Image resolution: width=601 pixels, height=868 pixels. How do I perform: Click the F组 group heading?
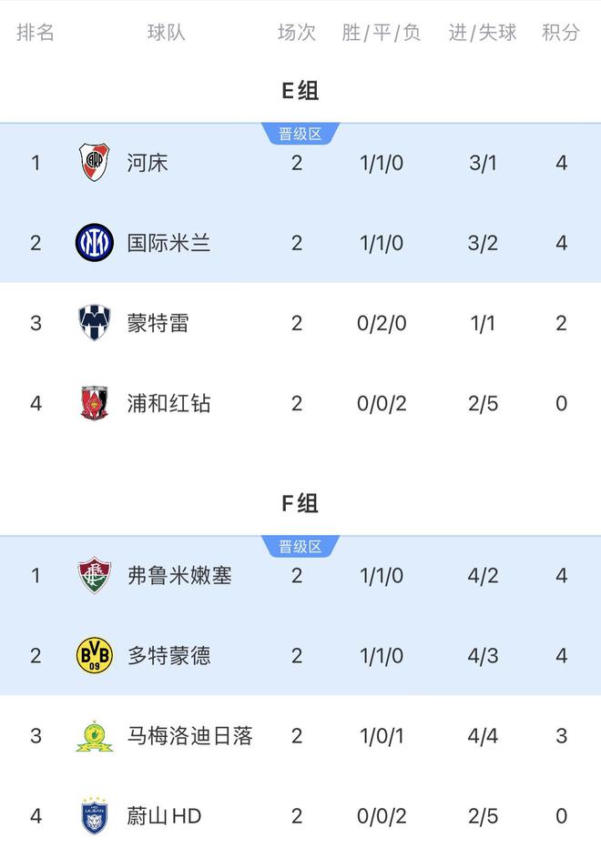[300, 503]
